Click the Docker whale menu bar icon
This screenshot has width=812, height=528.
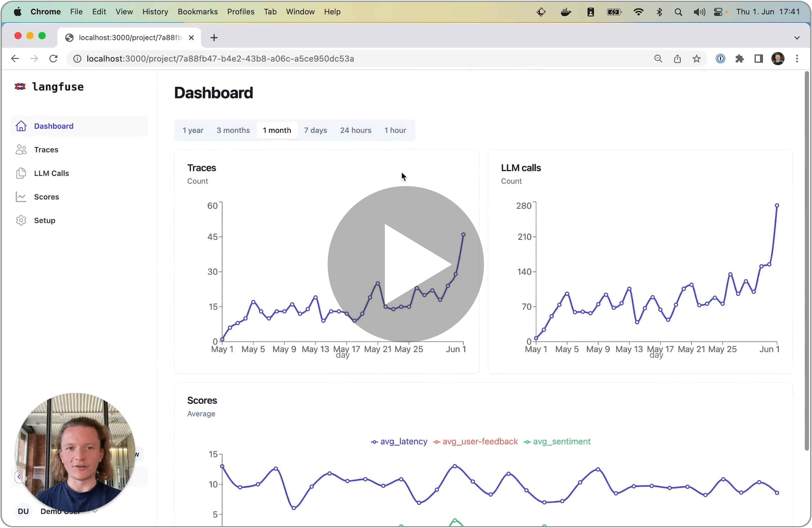click(566, 12)
